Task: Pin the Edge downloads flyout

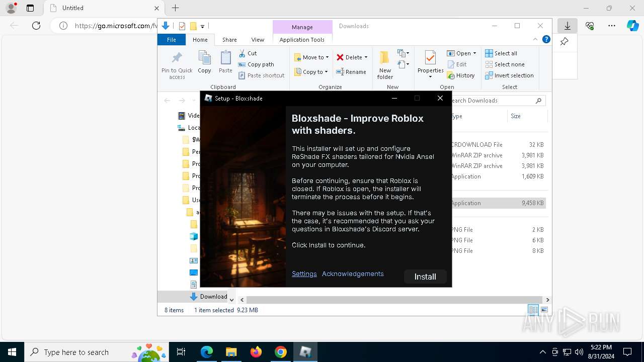Action: pos(564,42)
